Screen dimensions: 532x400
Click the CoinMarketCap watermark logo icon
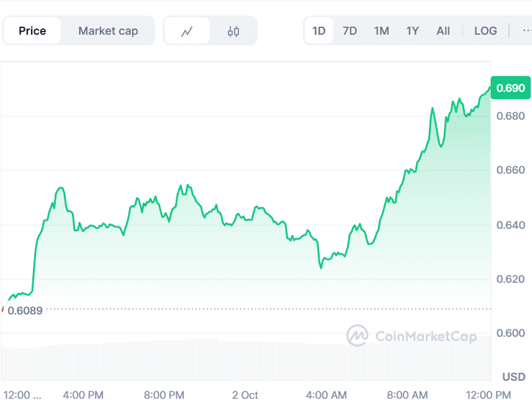click(x=358, y=336)
